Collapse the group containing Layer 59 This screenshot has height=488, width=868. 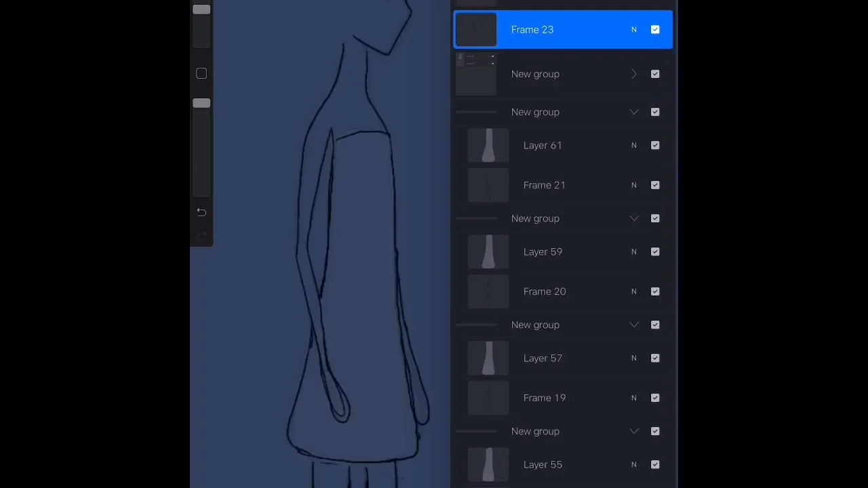coord(634,218)
